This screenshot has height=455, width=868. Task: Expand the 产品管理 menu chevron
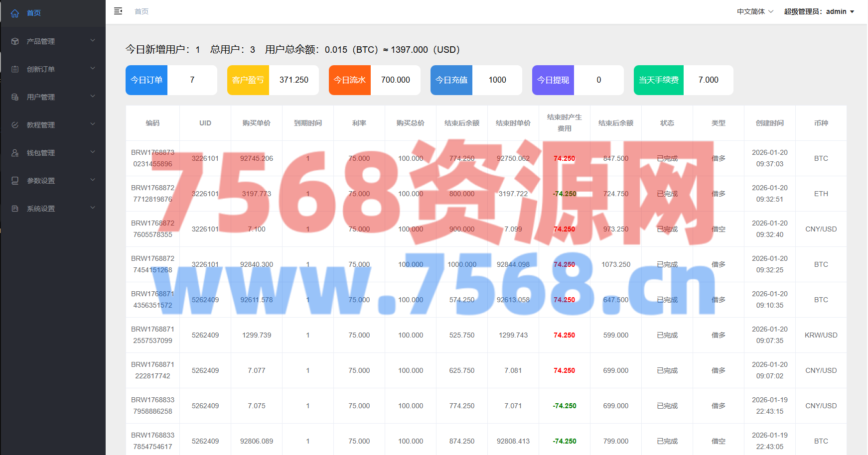pyautogui.click(x=93, y=40)
